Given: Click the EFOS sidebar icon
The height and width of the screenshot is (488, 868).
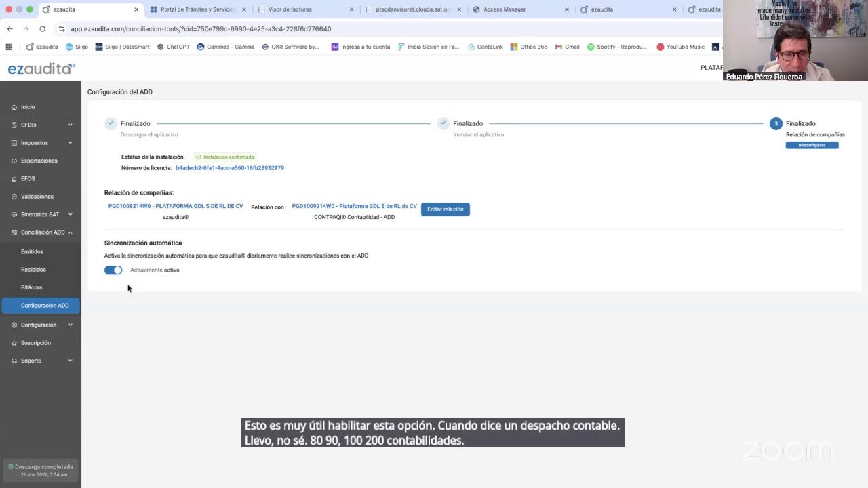Looking at the screenshot, I should (x=14, y=179).
